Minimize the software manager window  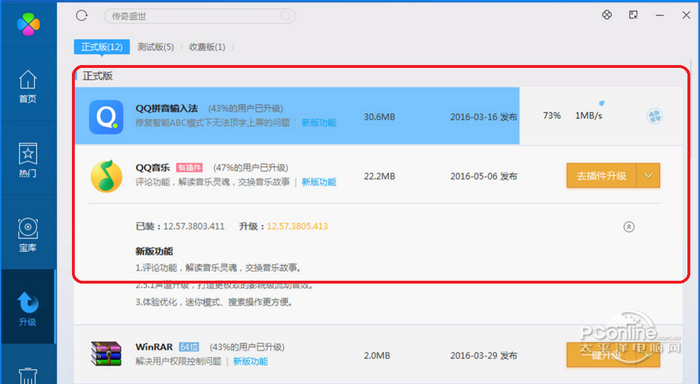pos(660,15)
